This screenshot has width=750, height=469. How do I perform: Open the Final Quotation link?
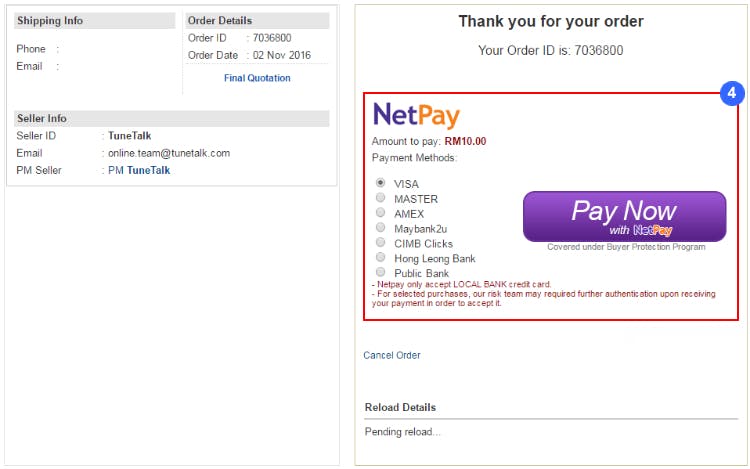tap(257, 78)
